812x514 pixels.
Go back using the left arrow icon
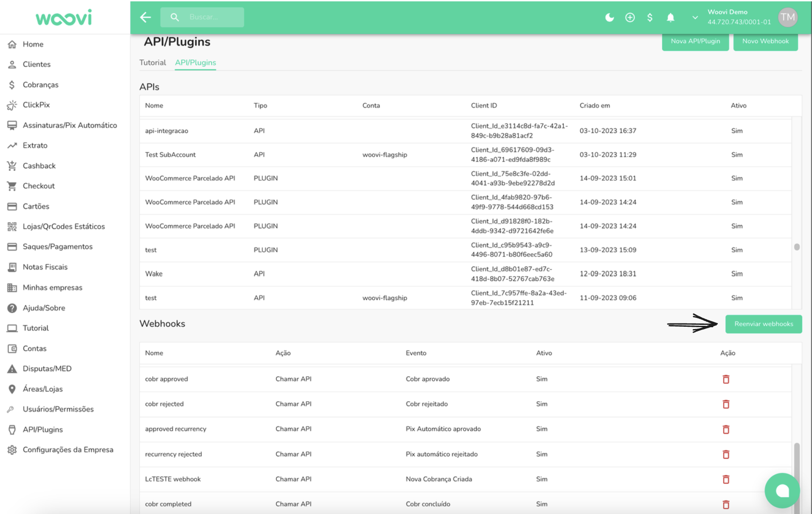click(x=146, y=17)
